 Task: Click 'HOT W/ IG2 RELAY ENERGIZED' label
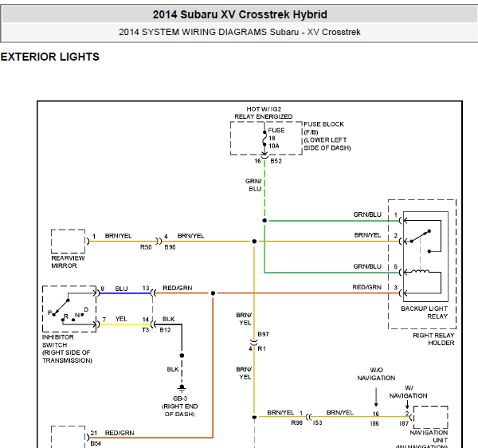click(x=264, y=113)
